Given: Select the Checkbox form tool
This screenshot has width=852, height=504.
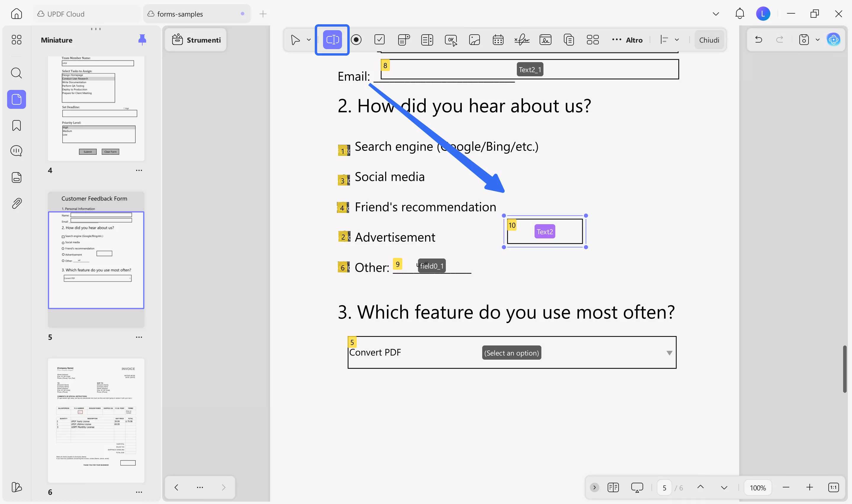Looking at the screenshot, I should (379, 40).
